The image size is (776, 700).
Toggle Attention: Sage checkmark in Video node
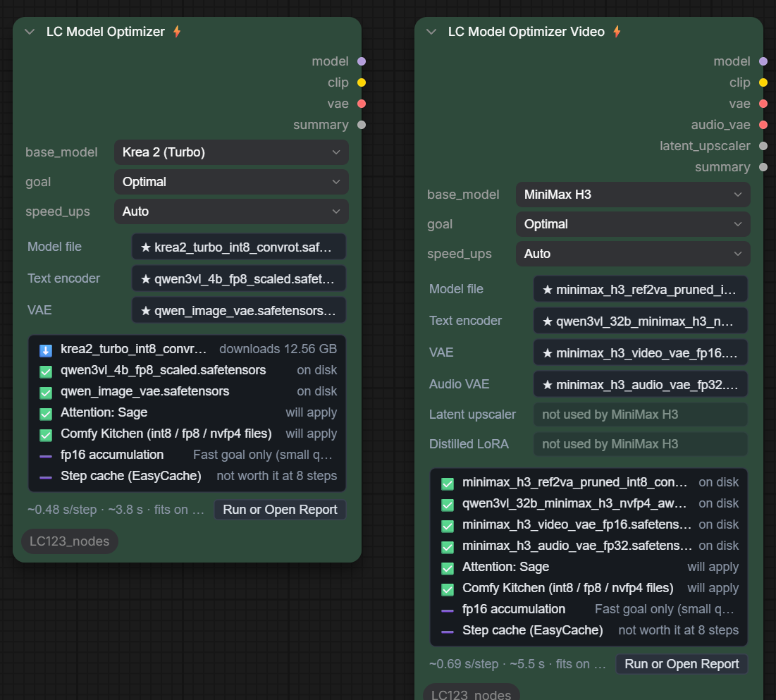[x=448, y=568]
